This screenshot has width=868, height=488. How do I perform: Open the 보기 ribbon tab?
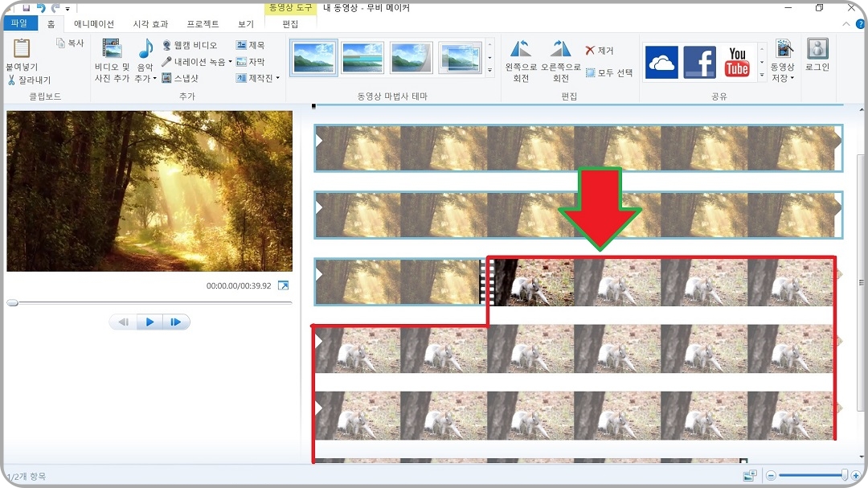coord(245,24)
